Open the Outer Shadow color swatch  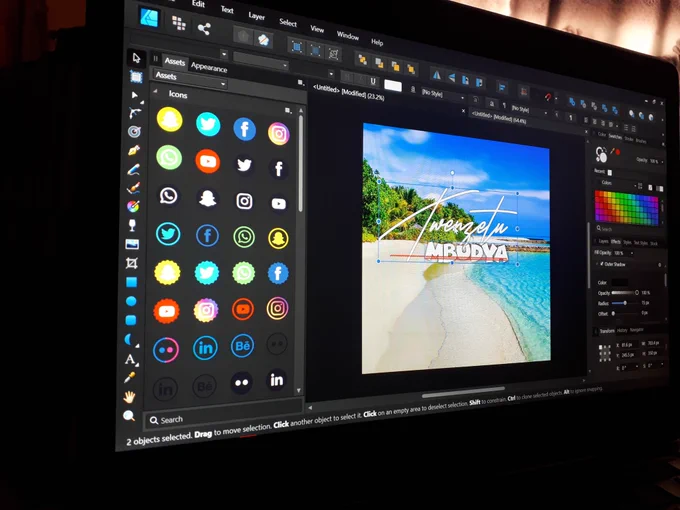click(619, 282)
